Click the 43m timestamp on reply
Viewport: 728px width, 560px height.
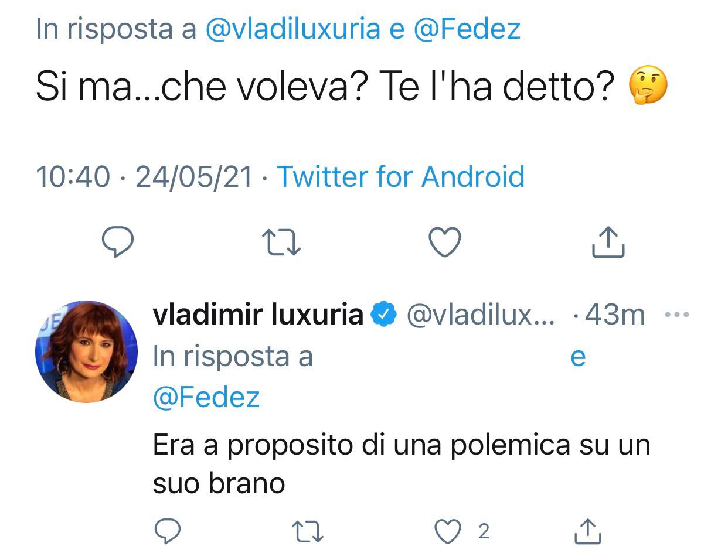[615, 315]
